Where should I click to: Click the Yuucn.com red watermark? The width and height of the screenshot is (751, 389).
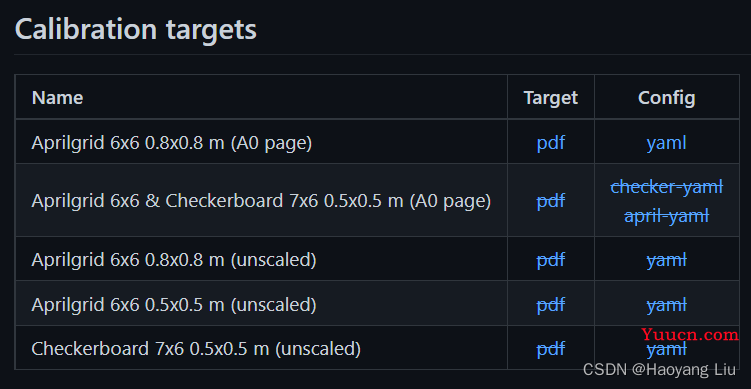[690, 334]
